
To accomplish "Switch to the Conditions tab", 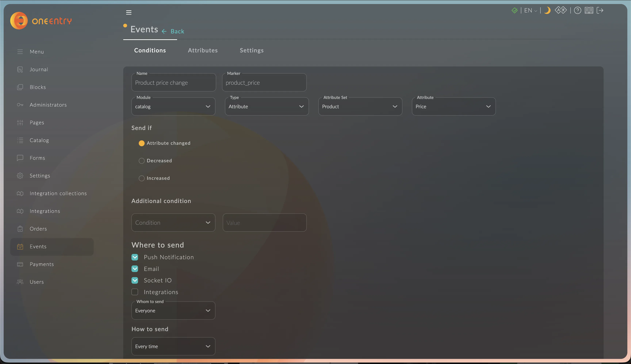I will [150, 51].
